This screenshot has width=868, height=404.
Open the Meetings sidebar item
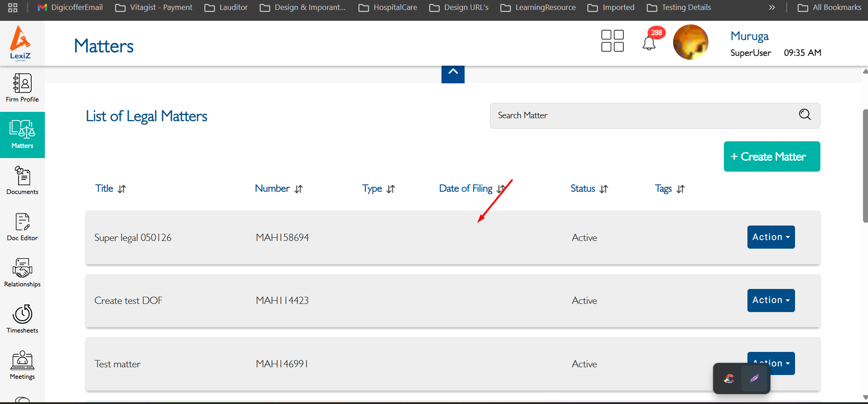click(22, 366)
